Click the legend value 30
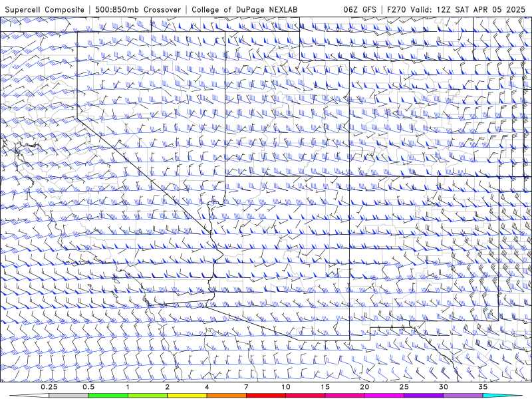The width and height of the screenshot is (532, 399). (444, 387)
